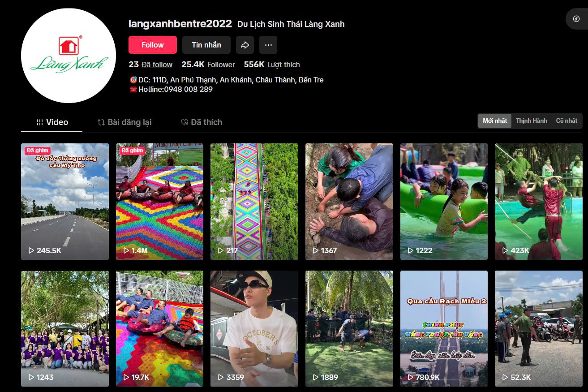Switch sorting to Thịnh Hành
Viewport: 588px width, 392px height.
[x=531, y=121]
